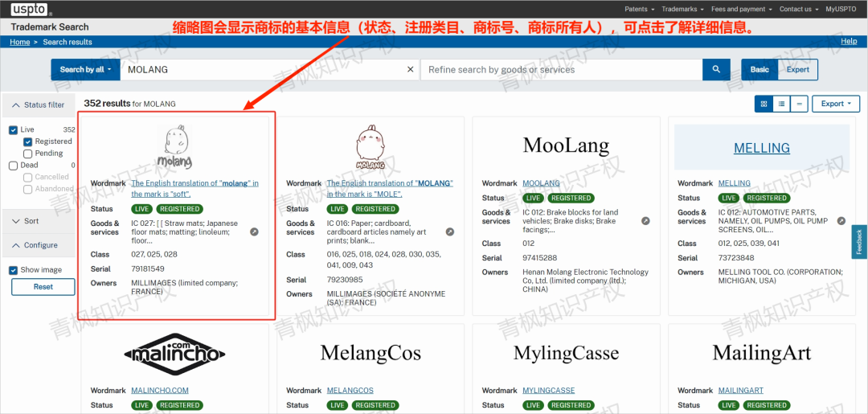Check the Abandoned filter checkbox
868x414 pixels.
tap(27, 189)
